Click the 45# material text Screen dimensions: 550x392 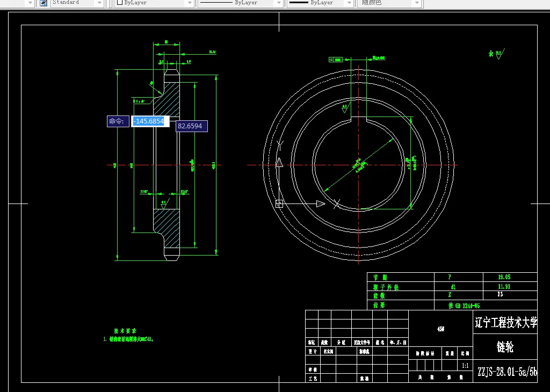pos(441,329)
